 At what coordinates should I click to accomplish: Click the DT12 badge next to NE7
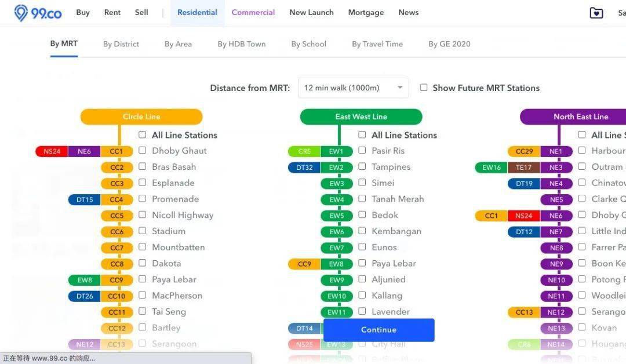(x=524, y=232)
